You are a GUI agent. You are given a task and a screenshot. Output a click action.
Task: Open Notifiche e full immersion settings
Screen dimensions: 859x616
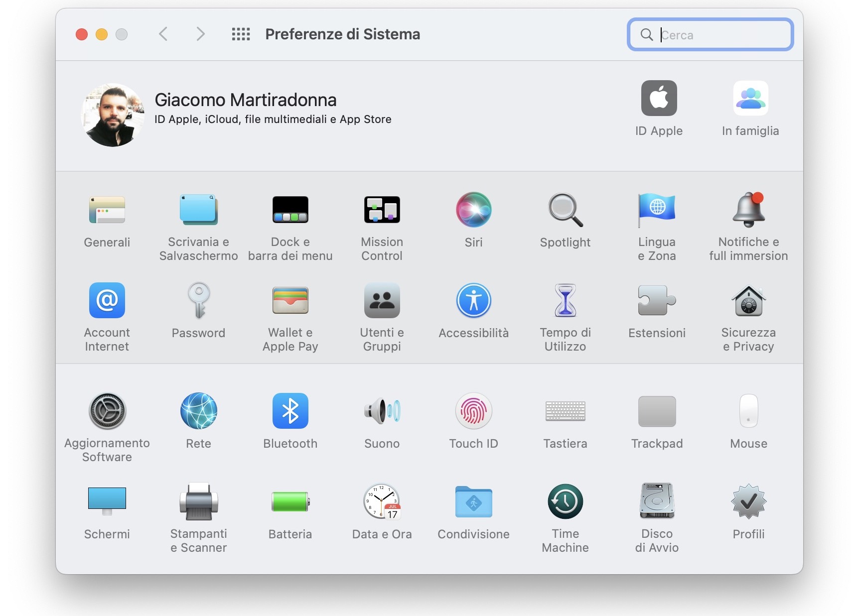748,210
